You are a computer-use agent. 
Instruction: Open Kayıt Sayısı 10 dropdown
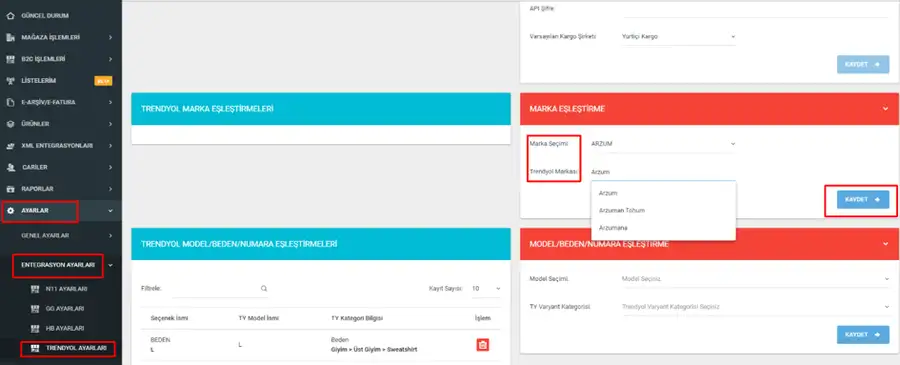coord(486,289)
